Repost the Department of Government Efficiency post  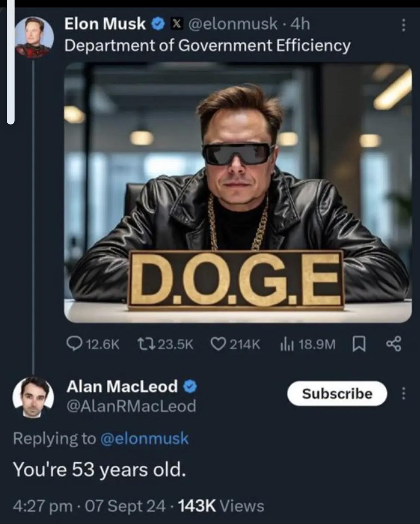tap(143, 344)
